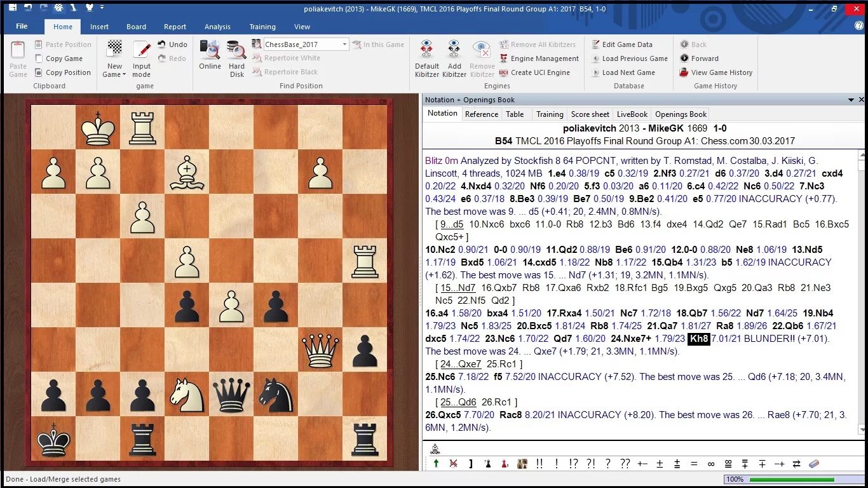This screenshot has height=488, width=868.
Task: Switch to the Training ribbon tab
Action: [262, 27]
